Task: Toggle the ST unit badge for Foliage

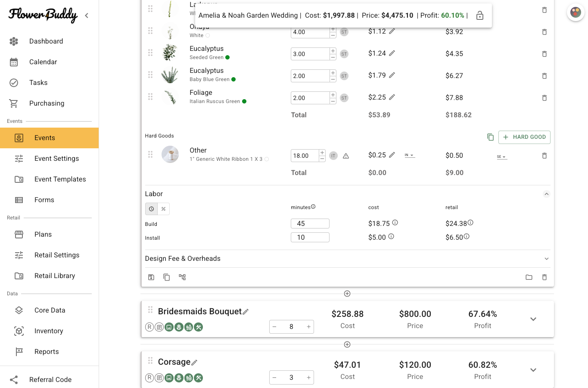Action: pos(344,98)
